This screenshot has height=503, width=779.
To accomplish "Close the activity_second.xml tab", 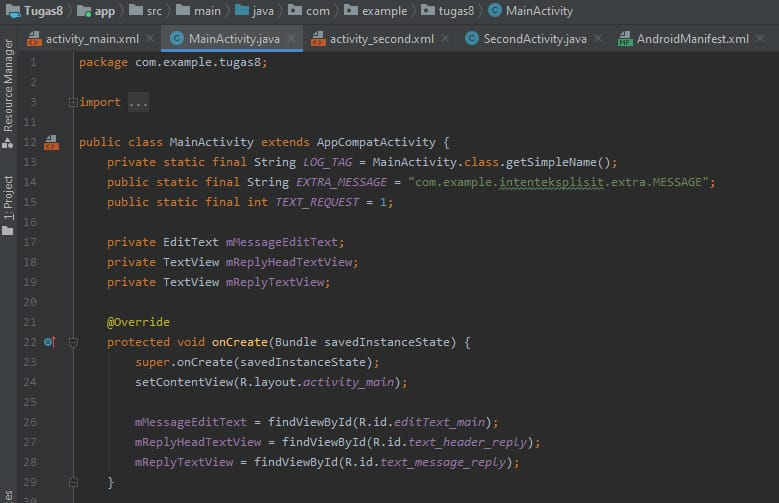I will pos(445,38).
